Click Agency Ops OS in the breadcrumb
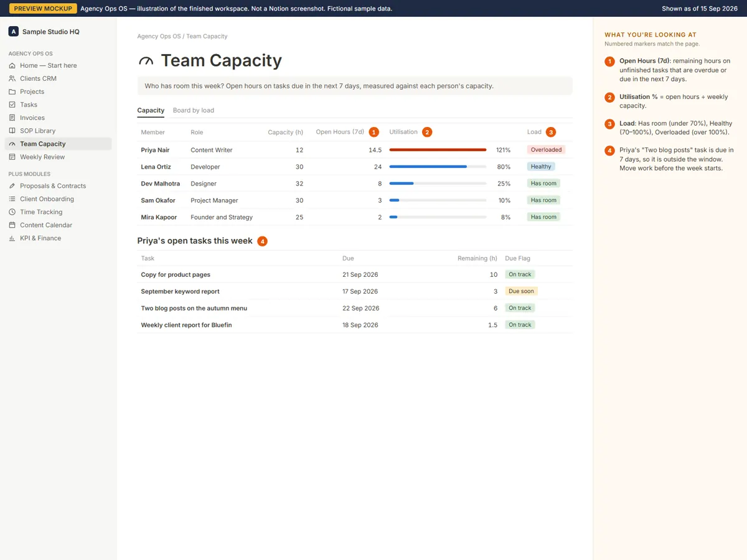747x560 pixels. point(159,36)
